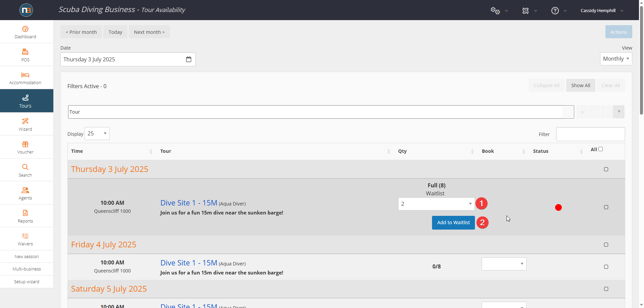Click the 0/8 quantity for Friday
Screen dimensions: 644x308
[x=436, y=266]
